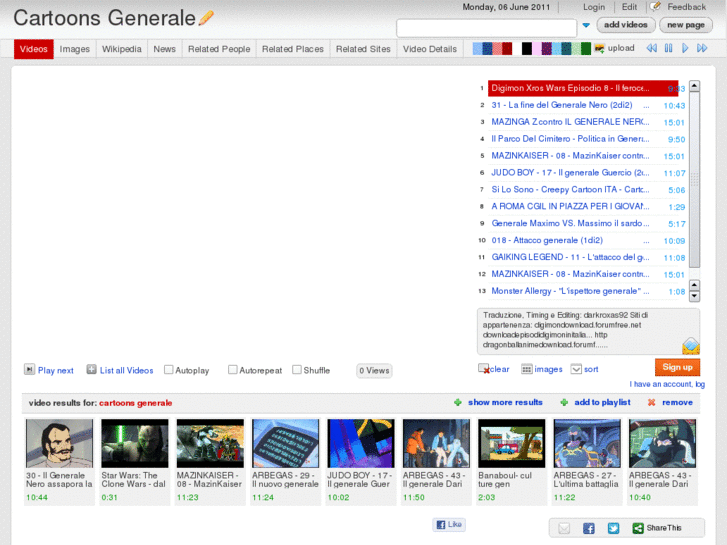Click the 0 Views counter

pos(374,371)
